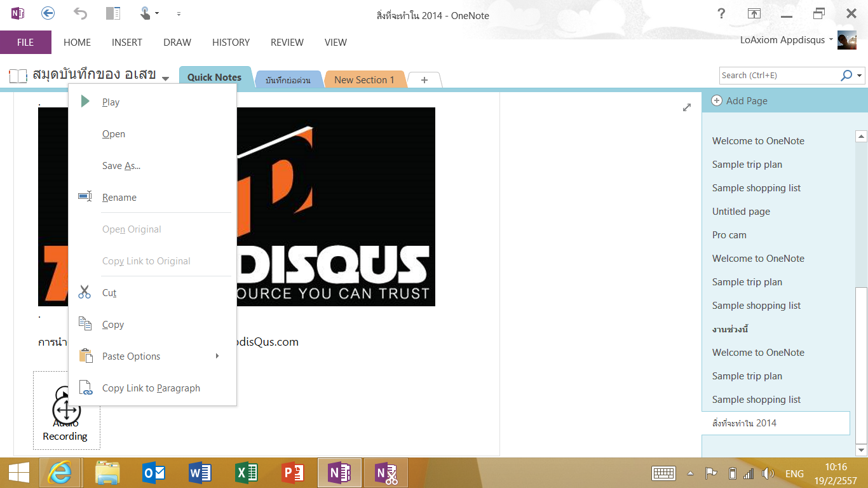Expand the Paste Options submenu arrow

coord(217,356)
